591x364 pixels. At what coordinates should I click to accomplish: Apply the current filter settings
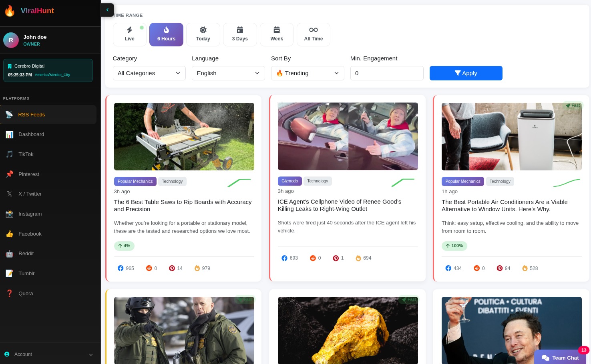coord(466,73)
